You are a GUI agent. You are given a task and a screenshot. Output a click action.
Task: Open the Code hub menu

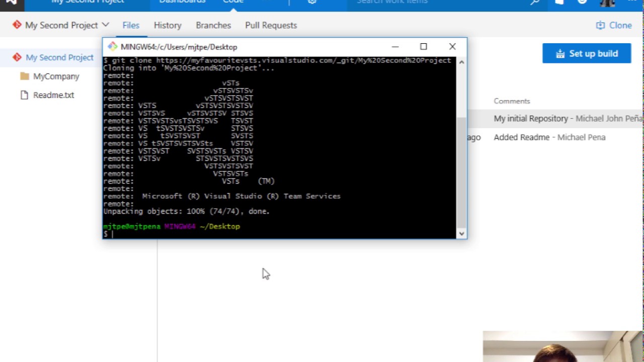click(233, 2)
